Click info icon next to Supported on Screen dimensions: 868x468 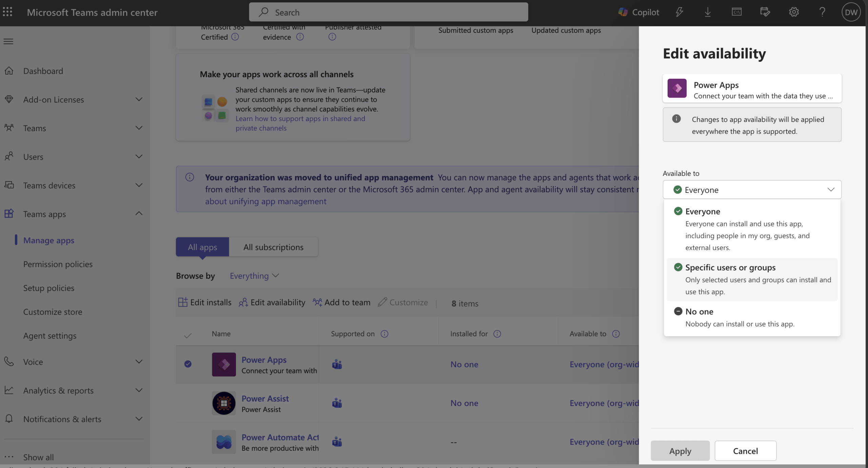[384, 334]
